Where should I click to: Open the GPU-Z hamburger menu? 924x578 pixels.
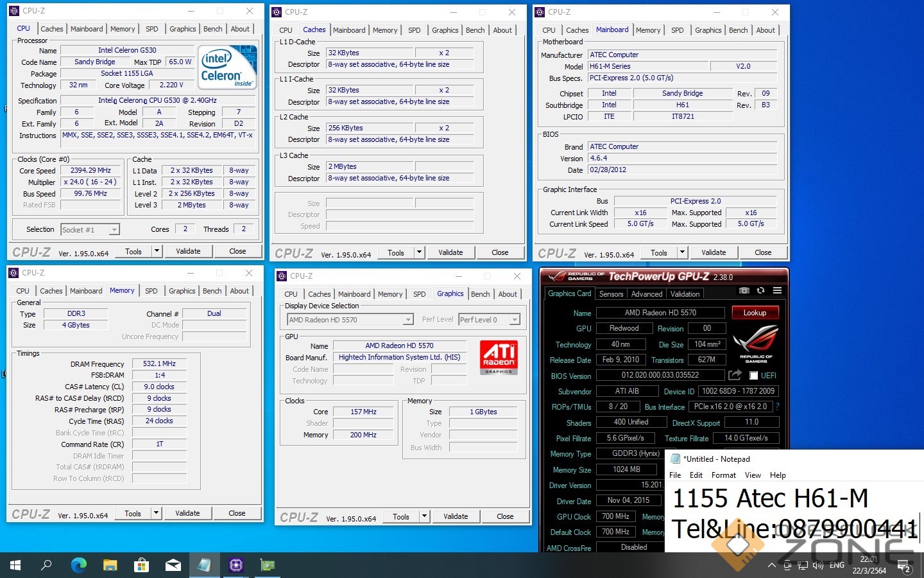777,291
